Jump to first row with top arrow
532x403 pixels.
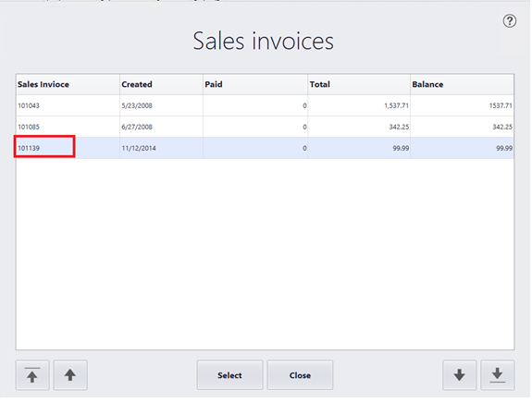click(x=32, y=375)
